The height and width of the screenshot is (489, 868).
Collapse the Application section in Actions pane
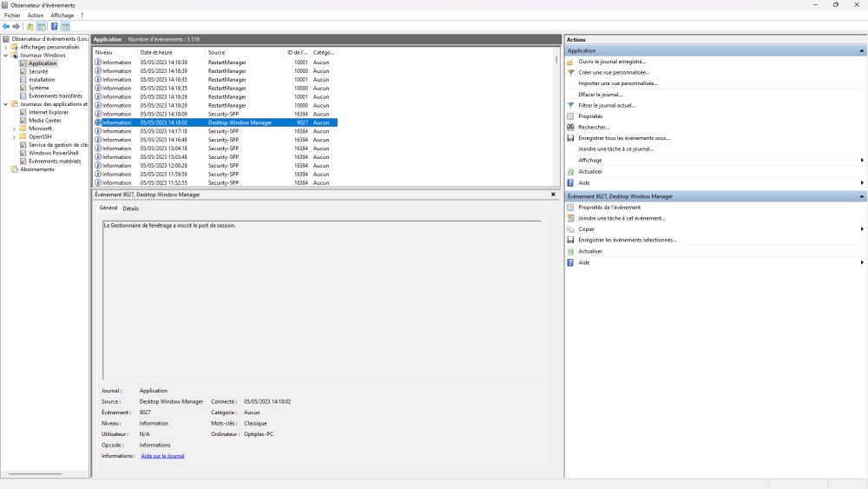pos(862,51)
